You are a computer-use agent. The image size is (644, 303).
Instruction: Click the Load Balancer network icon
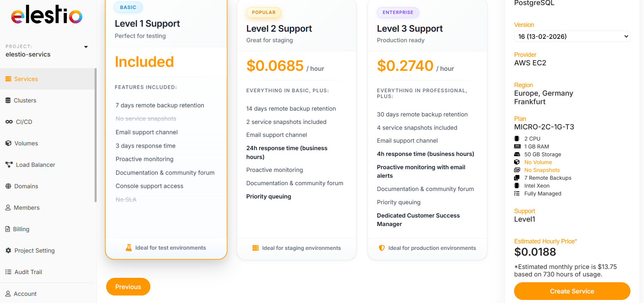point(9,165)
